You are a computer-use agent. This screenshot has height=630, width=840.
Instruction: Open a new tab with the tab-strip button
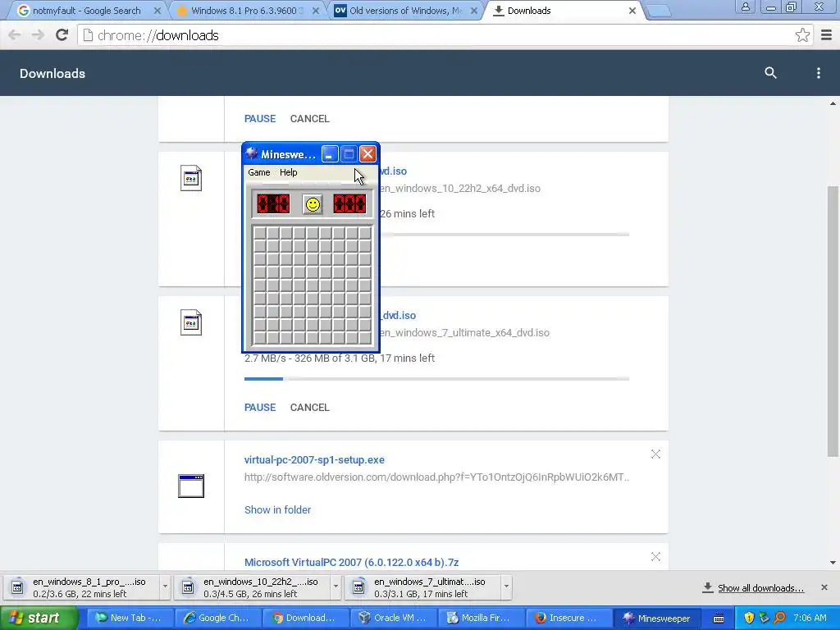point(658,11)
